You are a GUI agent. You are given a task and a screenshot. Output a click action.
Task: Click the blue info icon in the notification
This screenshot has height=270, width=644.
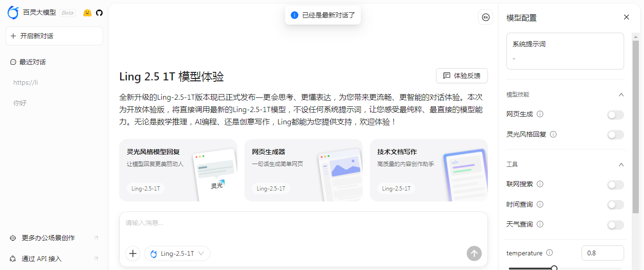click(295, 15)
